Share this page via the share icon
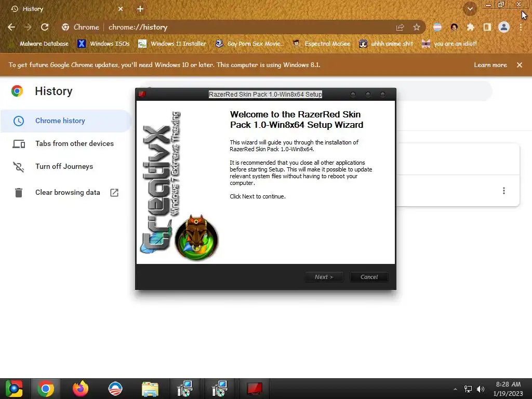Image resolution: width=532 pixels, height=399 pixels. 400,27
